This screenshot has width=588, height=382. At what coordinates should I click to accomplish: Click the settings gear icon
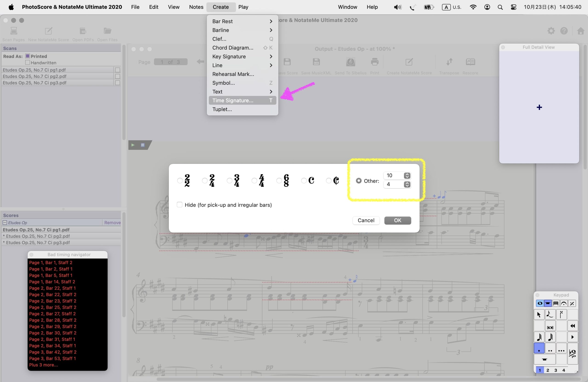[x=551, y=31]
